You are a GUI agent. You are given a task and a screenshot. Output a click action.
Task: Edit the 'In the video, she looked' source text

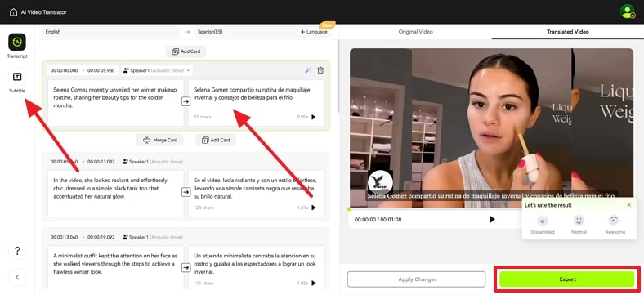coord(116,194)
